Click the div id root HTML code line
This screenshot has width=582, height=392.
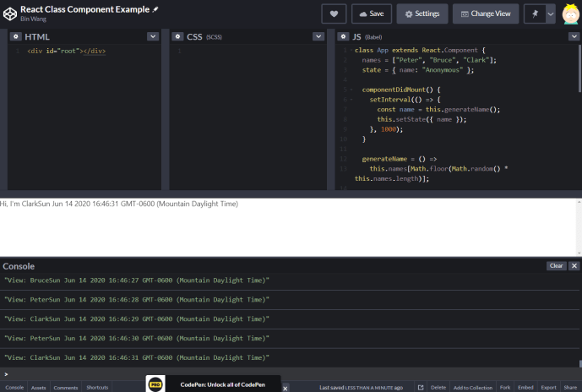tap(67, 51)
